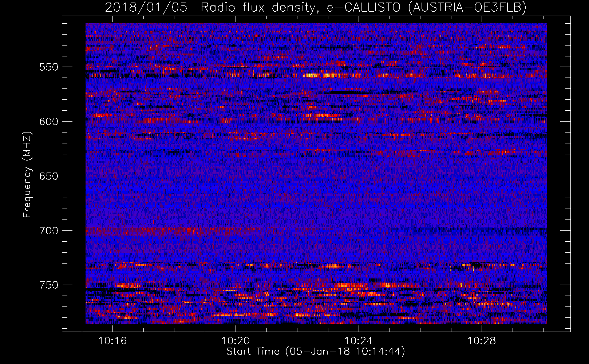Click the 650 frequency tick label
Viewport: 589px width, 364px height.
pyautogui.click(x=49, y=176)
